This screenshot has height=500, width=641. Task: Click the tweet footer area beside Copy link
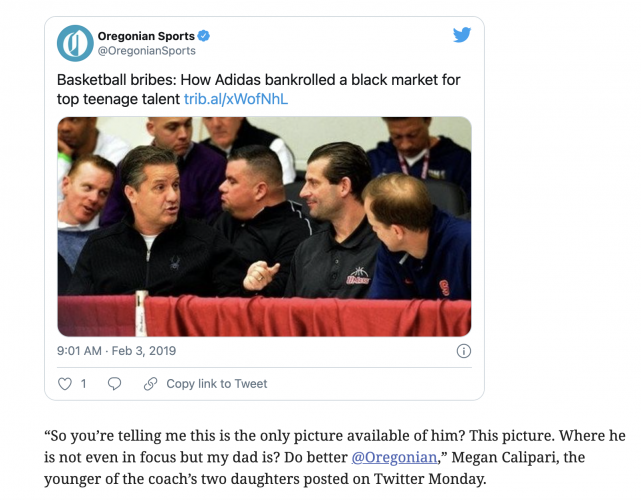pyautogui.click(x=370, y=384)
